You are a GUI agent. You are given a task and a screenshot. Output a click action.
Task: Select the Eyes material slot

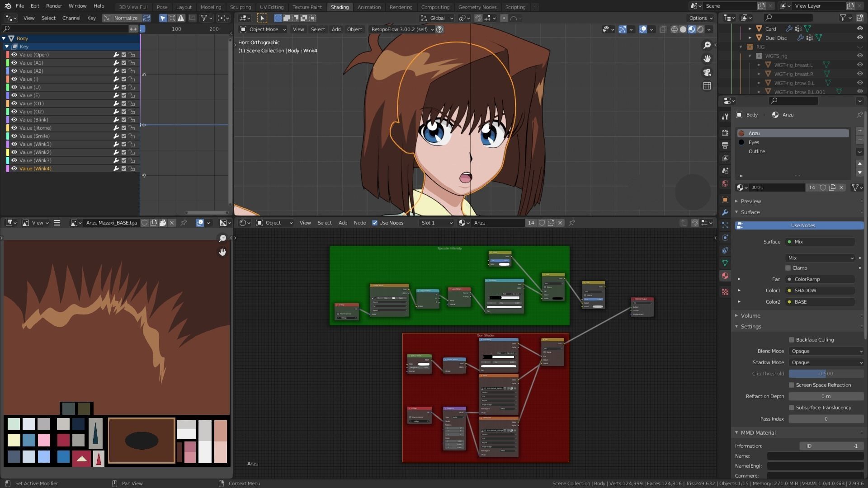tap(793, 142)
